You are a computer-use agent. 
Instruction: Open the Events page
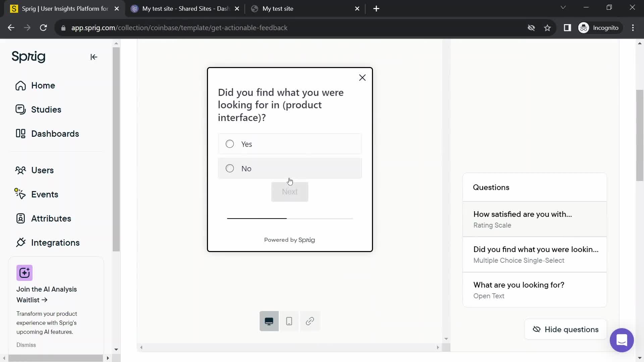[45, 194]
